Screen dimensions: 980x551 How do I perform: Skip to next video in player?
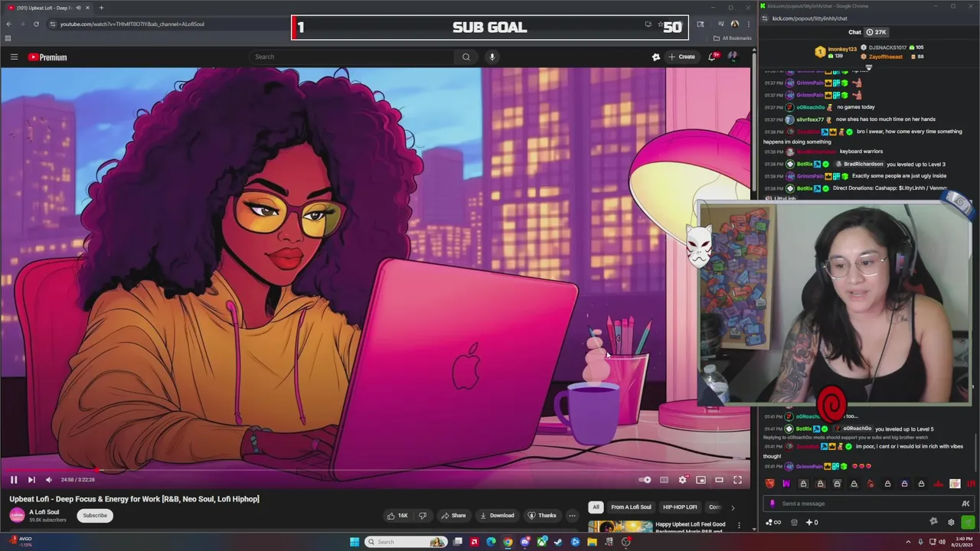[31, 480]
